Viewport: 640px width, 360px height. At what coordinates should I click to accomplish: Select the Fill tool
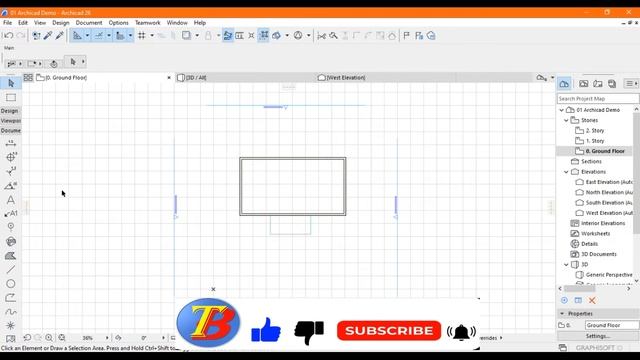(x=11, y=256)
